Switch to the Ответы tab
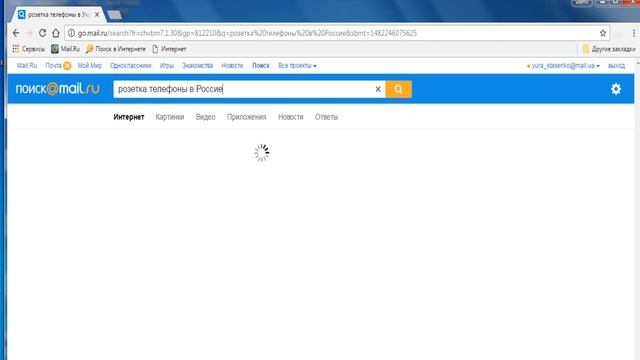Image resolution: width=640 pixels, height=360 pixels. pyautogui.click(x=327, y=117)
